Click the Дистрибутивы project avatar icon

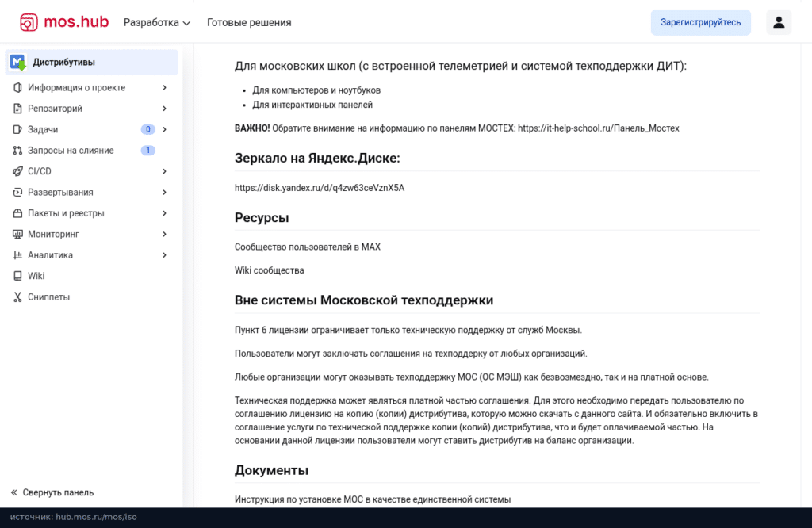tap(18, 62)
